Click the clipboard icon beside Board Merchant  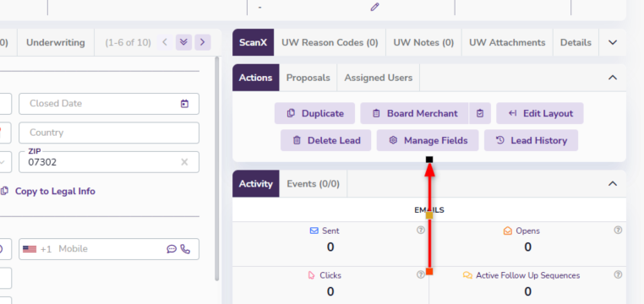[x=480, y=113]
